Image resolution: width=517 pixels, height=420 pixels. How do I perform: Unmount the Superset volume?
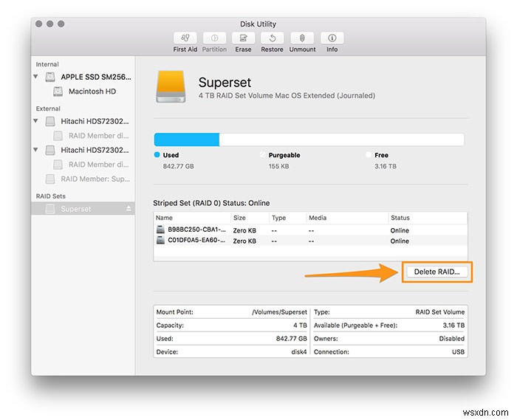pyautogui.click(x=302, y=38)
